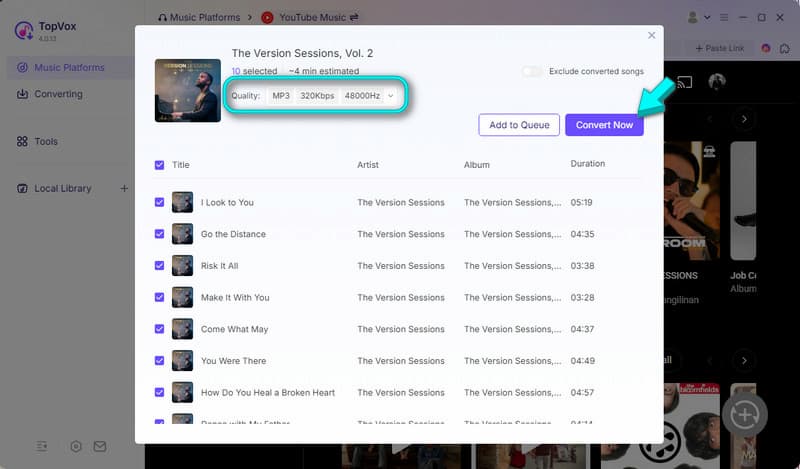The height and width of the screenshot is (469, 800).
Task: Uncheck How Do You Heal a Broken Heart
Action: click(159, 392)
